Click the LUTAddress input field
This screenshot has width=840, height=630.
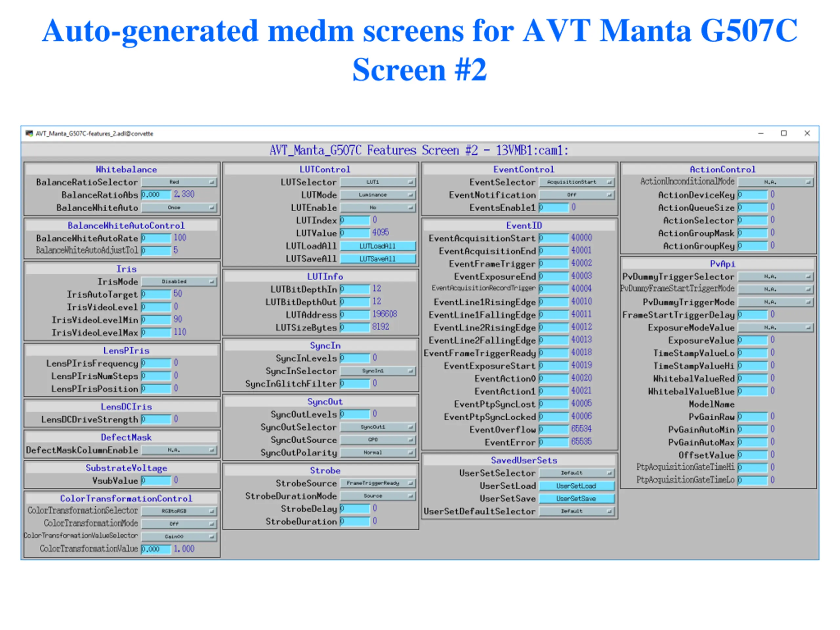click(355, 315)
